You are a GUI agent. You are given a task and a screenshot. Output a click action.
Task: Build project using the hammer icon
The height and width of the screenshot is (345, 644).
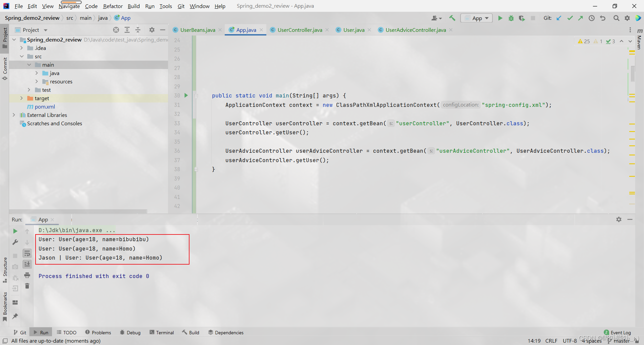coord(452,18)
